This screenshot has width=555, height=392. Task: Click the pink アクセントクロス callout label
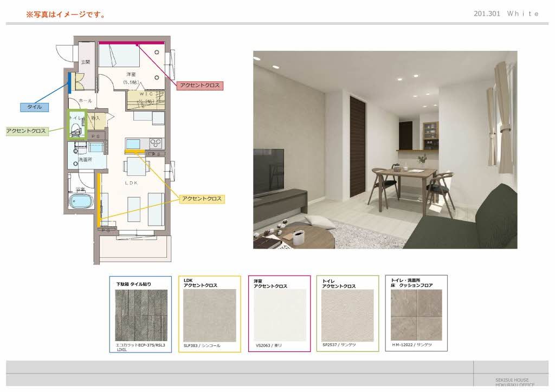[201, 86]
